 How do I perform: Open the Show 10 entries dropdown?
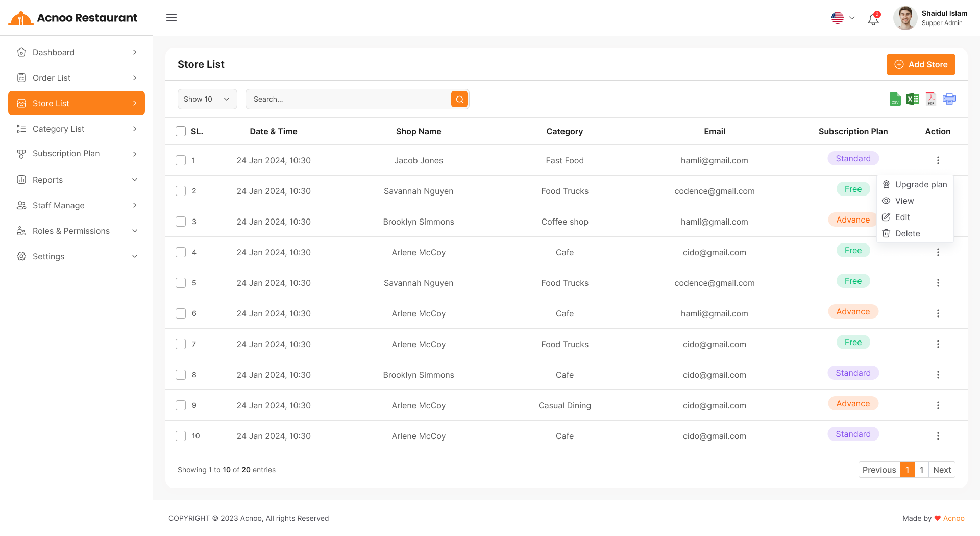(x=207, y=99)
